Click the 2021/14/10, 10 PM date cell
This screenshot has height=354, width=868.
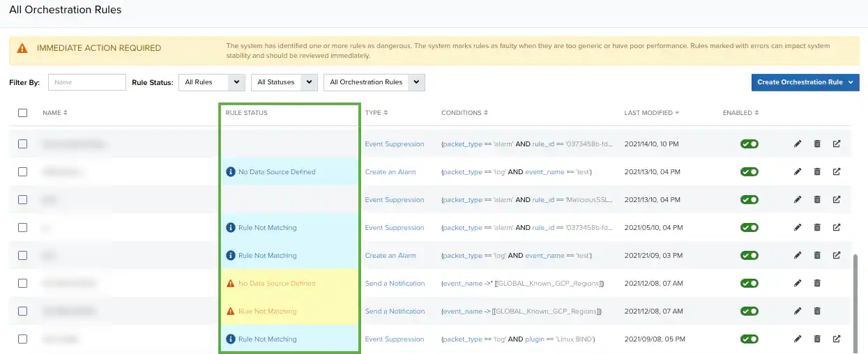(651, 144)
